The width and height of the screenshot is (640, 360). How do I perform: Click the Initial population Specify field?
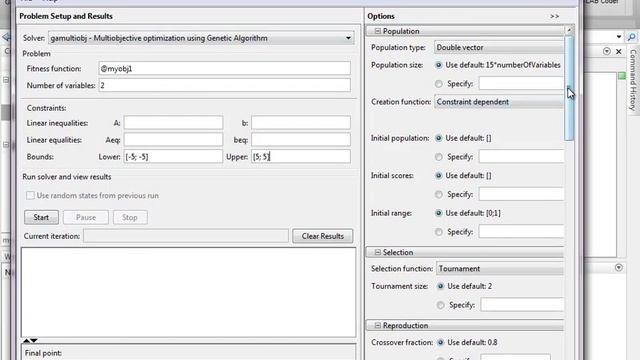point(522,157)
